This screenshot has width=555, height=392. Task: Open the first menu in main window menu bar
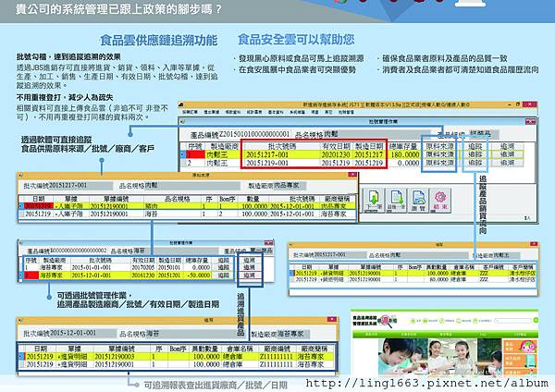(190, 112)
